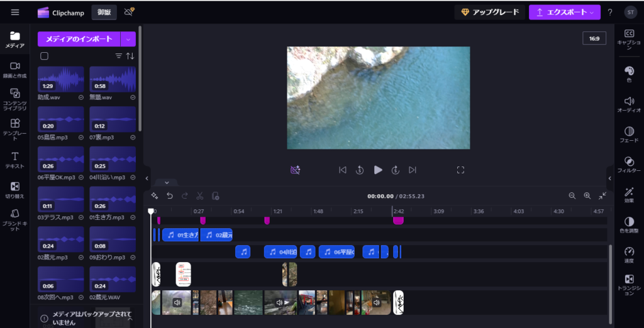Screen dimensions: 644x328
Task: Fit timeline to screen
Action: pyautogui.click(x=602, y=196)
